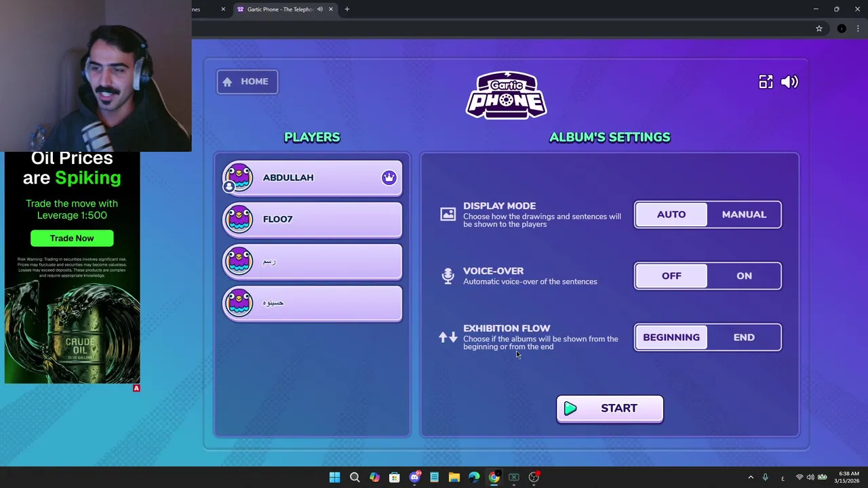
Task: Open Notepad from taskbar
Action: 434,478
